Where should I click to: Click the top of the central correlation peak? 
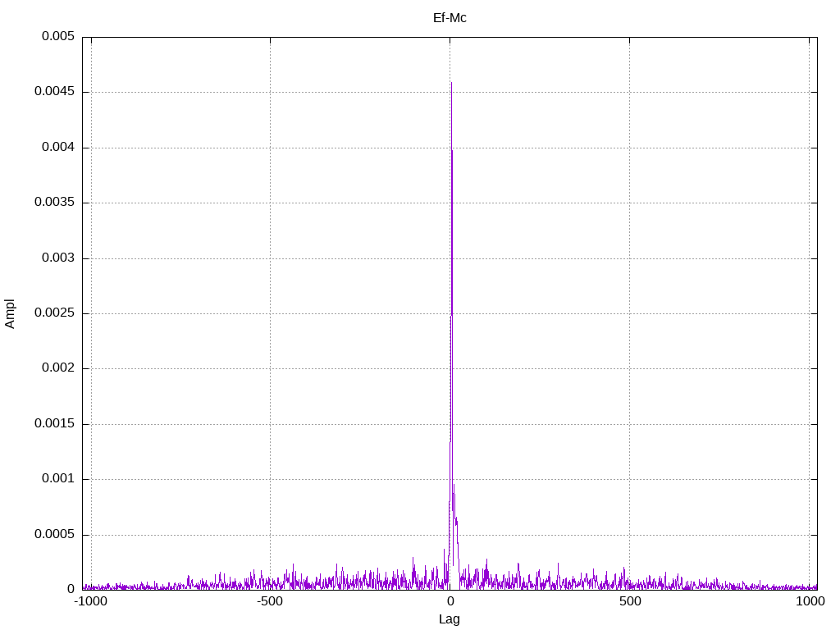click(x=451, y=83)
